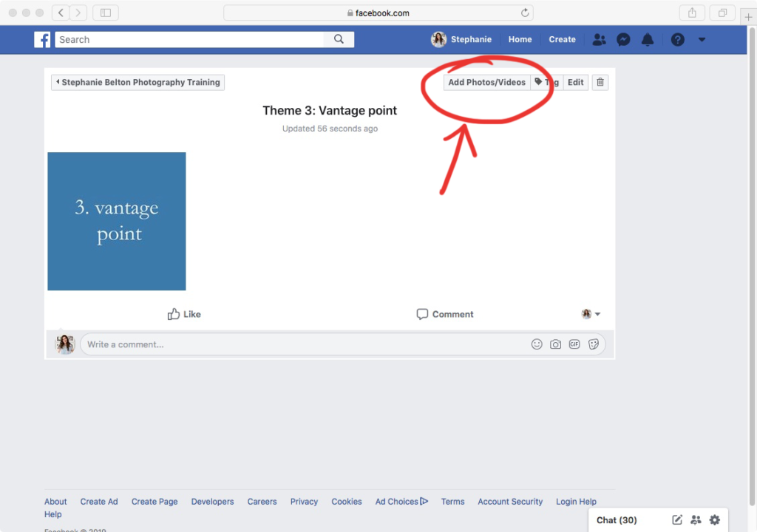Post a GIF in comment

[574, 344]
